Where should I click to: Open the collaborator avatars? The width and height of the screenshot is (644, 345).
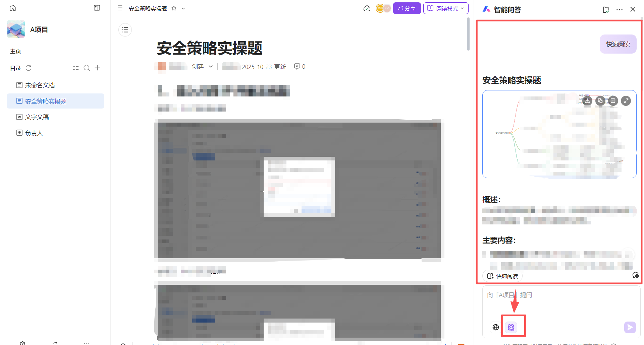tap(383, 8)
